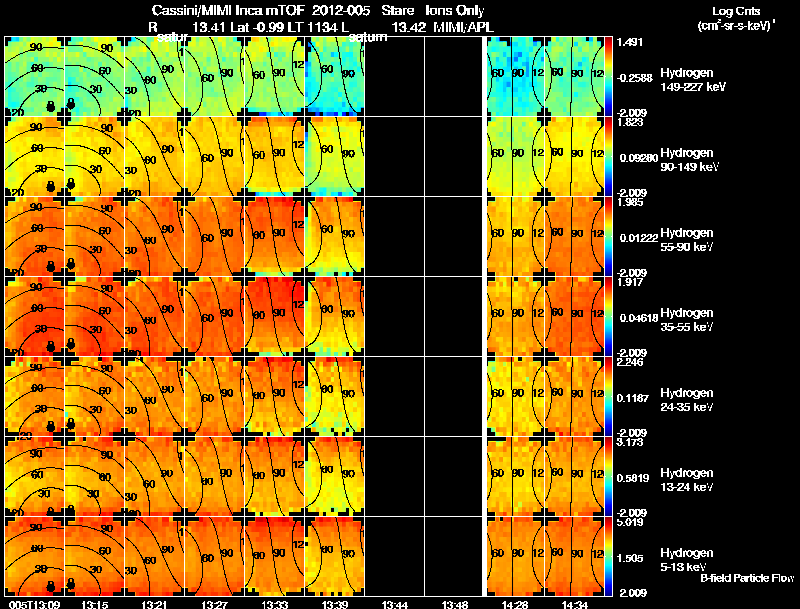The width and height of the screenshot is (800, 609).
Task: Click the colorbar maximum value 1.985
Action: point(630,202)
